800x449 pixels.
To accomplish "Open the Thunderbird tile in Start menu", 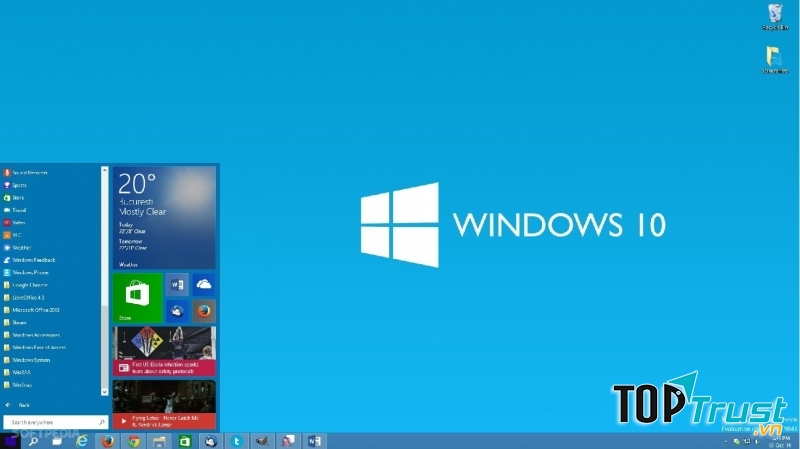I will pos(177,311).
